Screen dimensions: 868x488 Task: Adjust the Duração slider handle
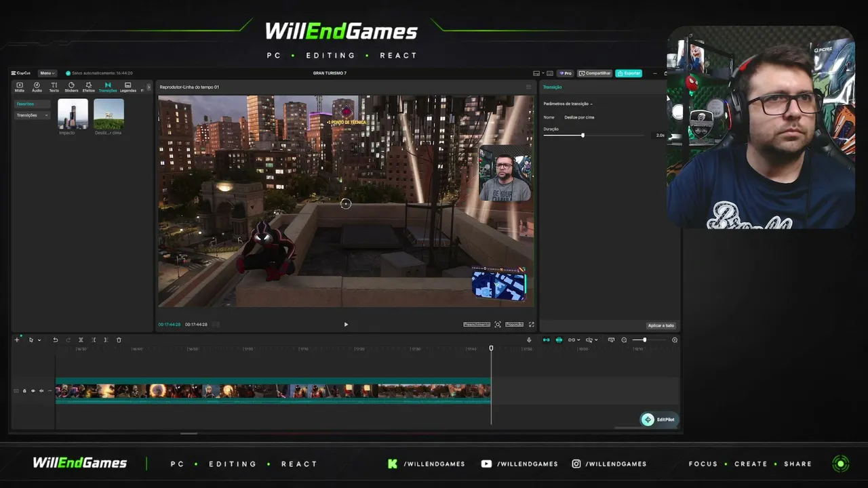pyautogui.click(x=583, y=136)
